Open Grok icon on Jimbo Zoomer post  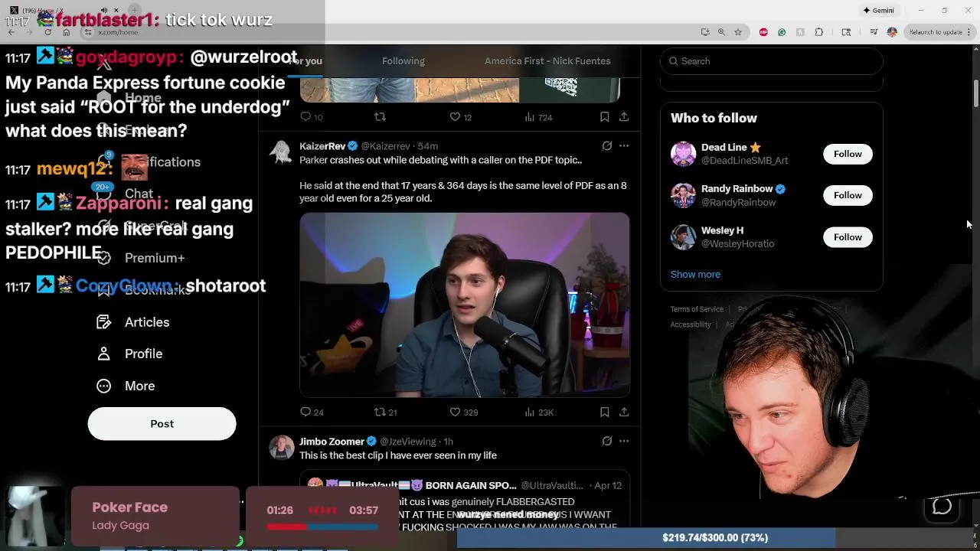tap(606, 441)
